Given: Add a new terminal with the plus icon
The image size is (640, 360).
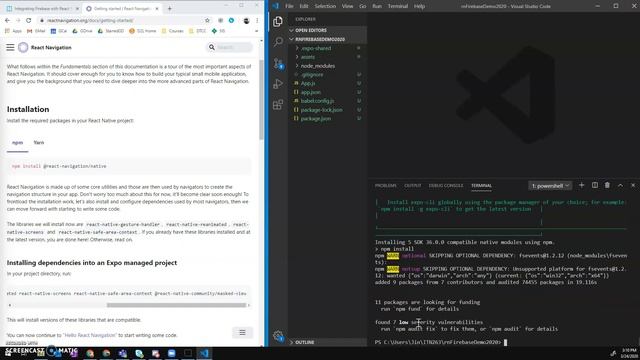Looking at the screenshot, I should tap(582, 185).
